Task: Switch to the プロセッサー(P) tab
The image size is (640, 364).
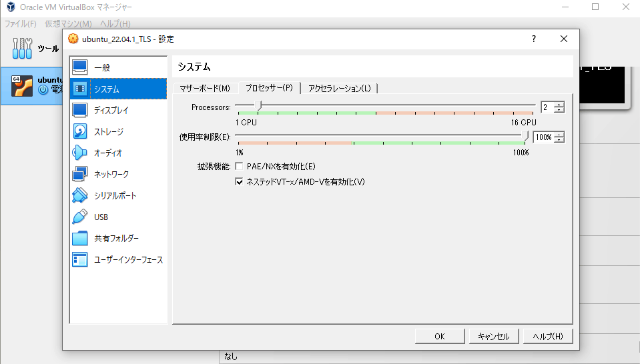Action: [270, 87]
